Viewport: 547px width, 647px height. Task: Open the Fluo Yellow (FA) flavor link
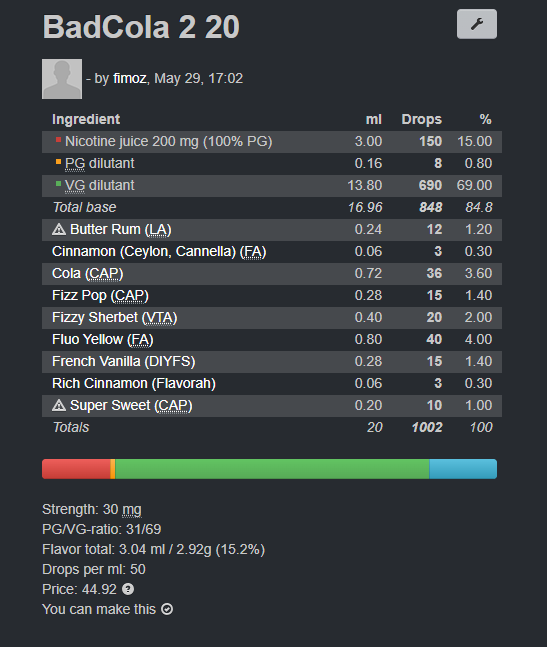coord(103,340)
